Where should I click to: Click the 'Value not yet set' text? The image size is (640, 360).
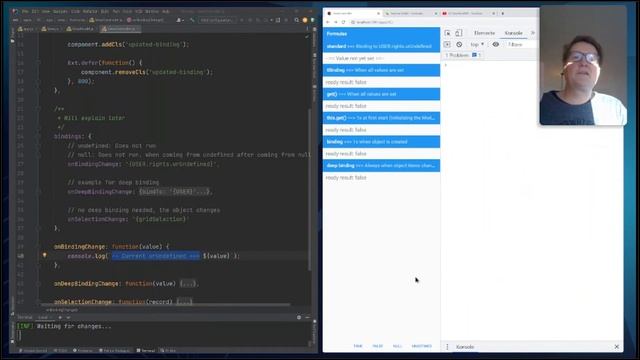tap(355, 58)
